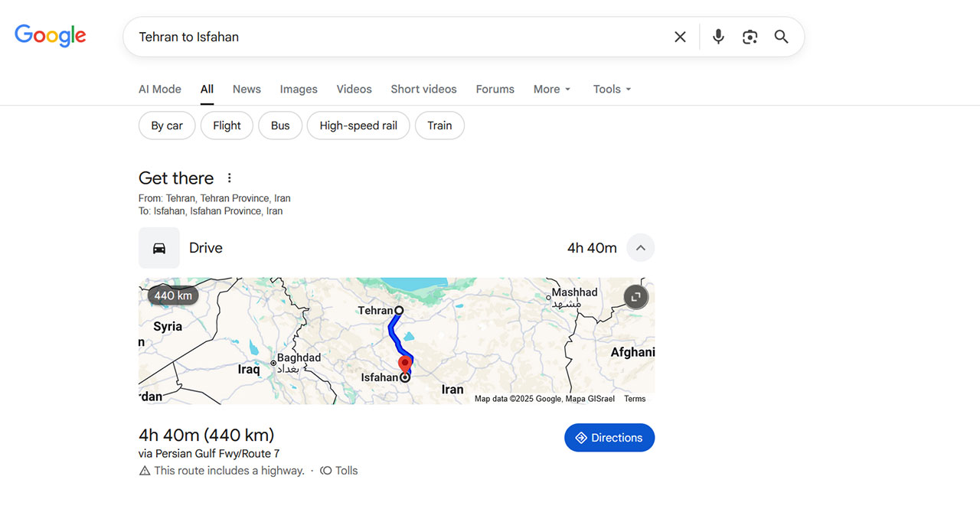Select the High-speed rail chip
Image resolution: width=980 pixels, height=509 pixels.
tap(358, 126)
